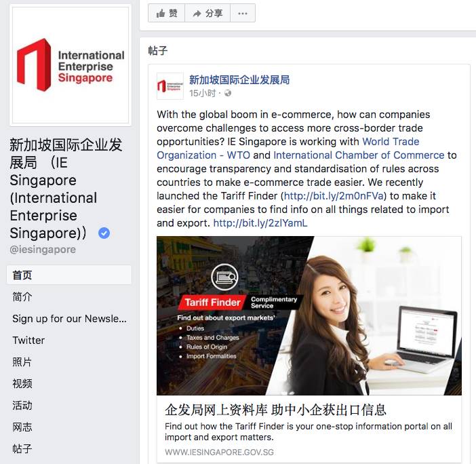
Task: Open the 活动 events section
Action: tap(22, 406)
